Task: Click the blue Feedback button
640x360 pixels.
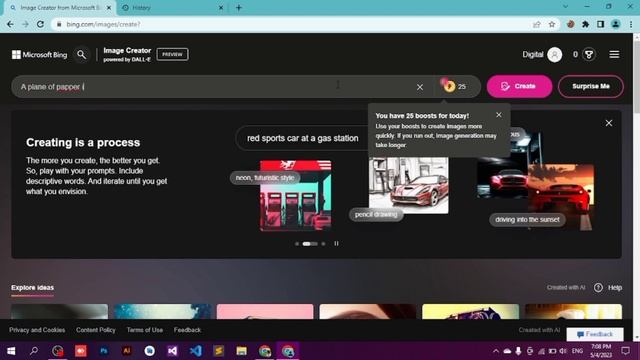Action: (x=595, y=334)
